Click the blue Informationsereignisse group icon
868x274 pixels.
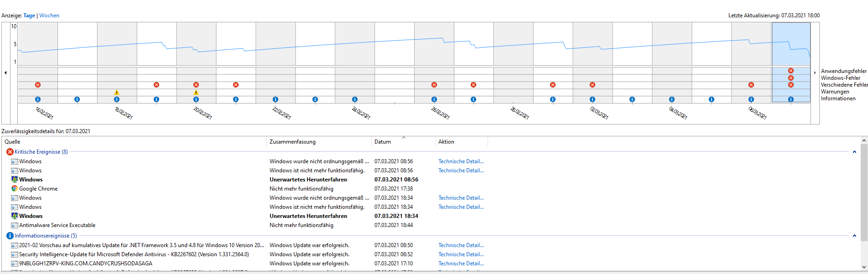coord(10,236)
